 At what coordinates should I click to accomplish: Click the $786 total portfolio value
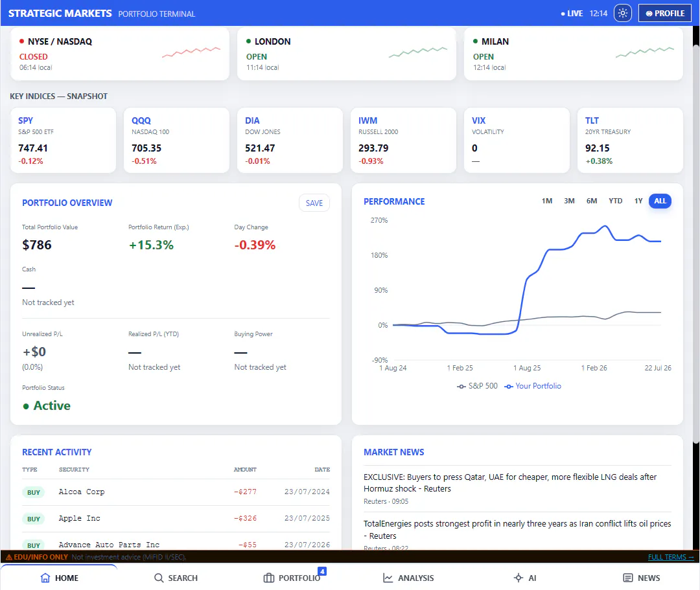(36, 245)
